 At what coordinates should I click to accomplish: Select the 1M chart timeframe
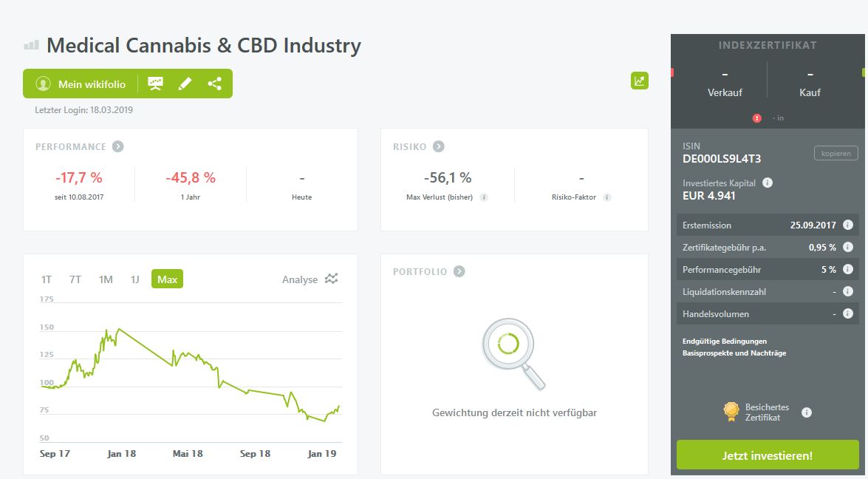[x=106, y=279]
